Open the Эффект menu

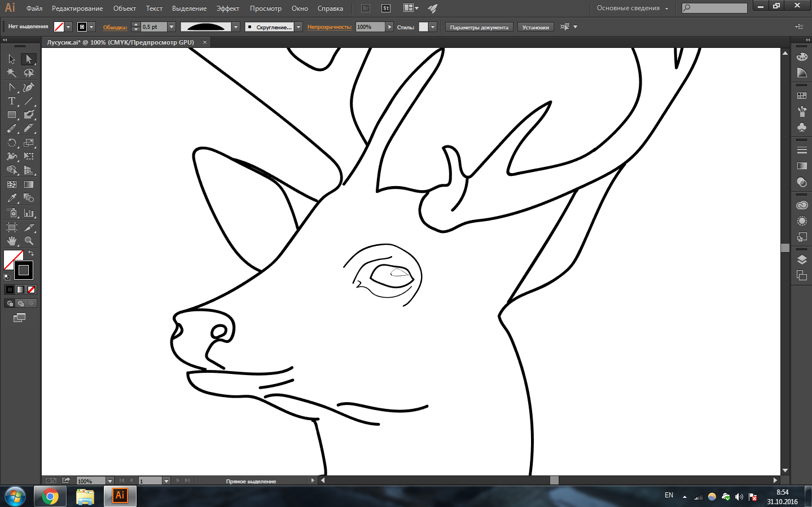pos(227,8)
